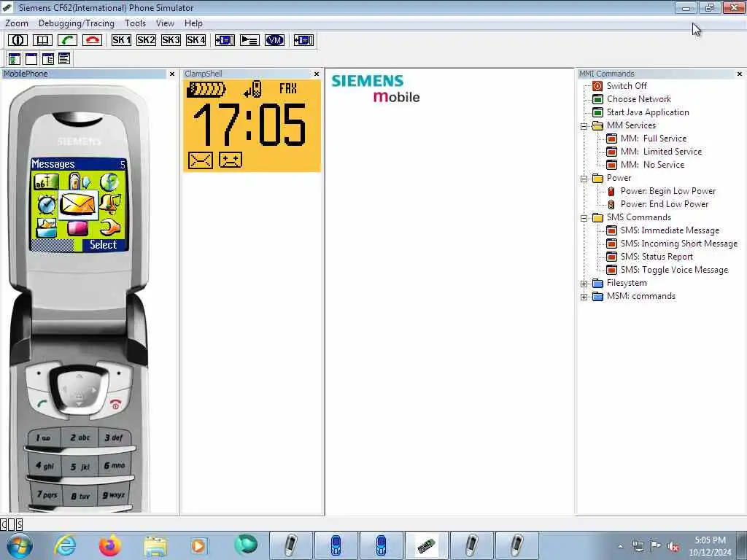Open the Windows Start menu
This screenshot has width=747, height=560.
(x=19, y=545)
